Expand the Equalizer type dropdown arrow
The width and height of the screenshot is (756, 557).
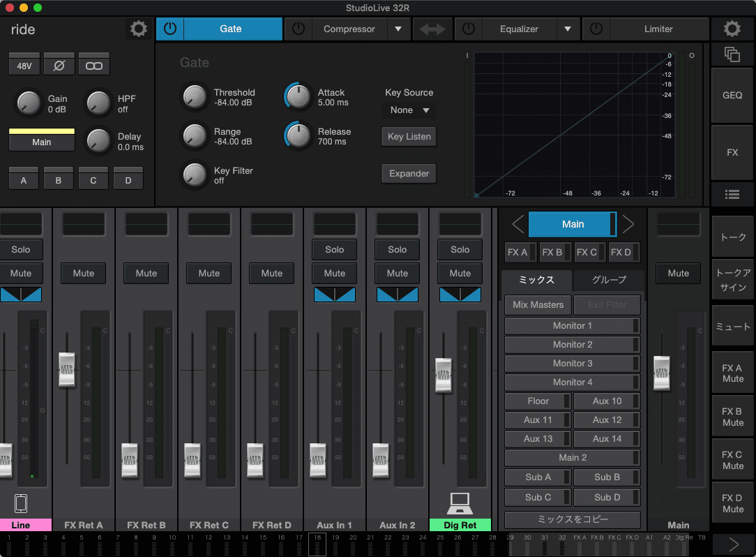click(568, 29)
